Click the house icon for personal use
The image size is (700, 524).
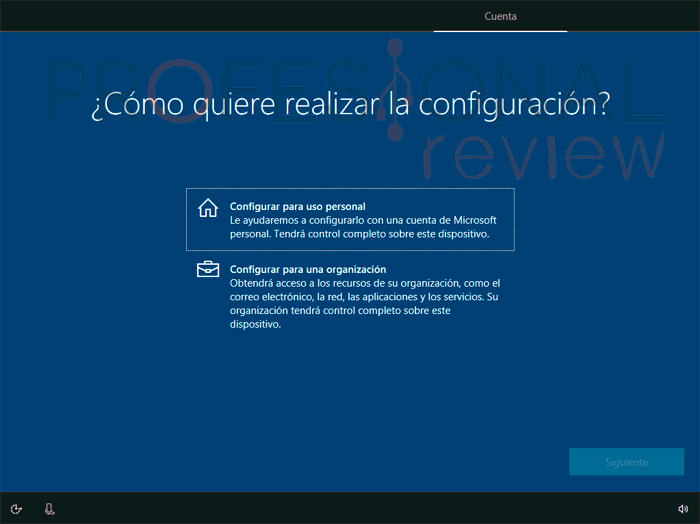pyautogui.click(x=208, y=208)
